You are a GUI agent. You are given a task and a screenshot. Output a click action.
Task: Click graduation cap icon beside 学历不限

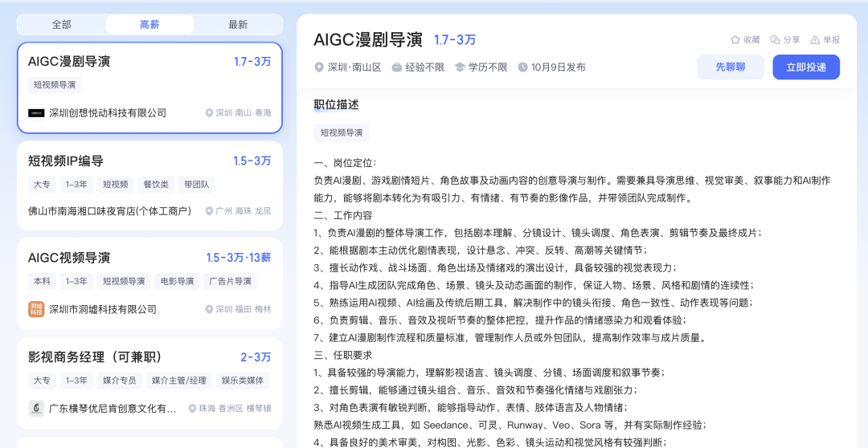click(x=460, y=67)
